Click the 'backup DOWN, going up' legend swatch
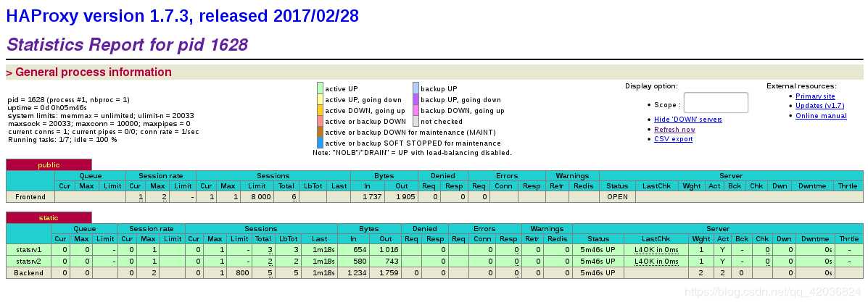The width and height of the screenshot is (868, 305). point(416,111)
